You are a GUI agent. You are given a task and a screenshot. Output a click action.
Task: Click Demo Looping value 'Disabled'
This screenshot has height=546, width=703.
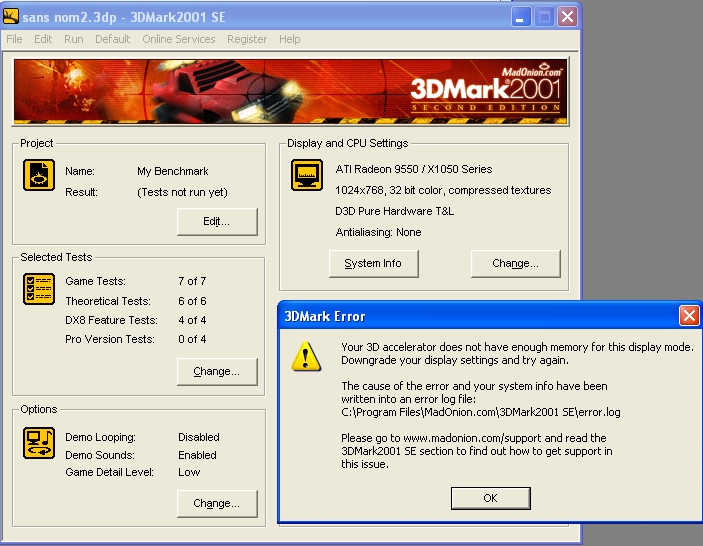click(x=199, y=437)
